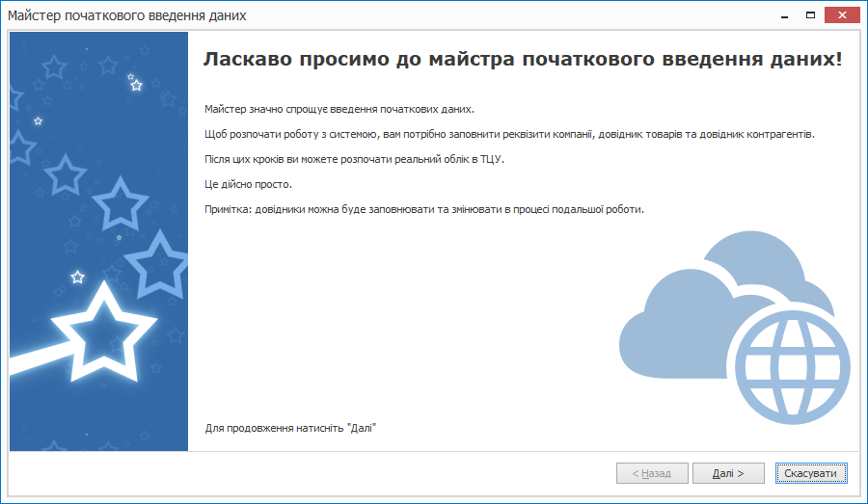The height and width of the screenshot is (504, 868).
Task: Click the hint "Для продовження натисніть"
Action: point(290,427)
